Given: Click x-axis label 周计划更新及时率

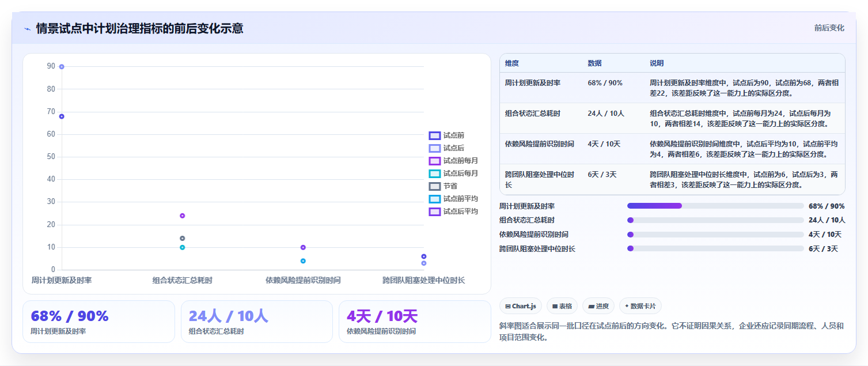Looking at the screenshot, I should pos(62,281).
